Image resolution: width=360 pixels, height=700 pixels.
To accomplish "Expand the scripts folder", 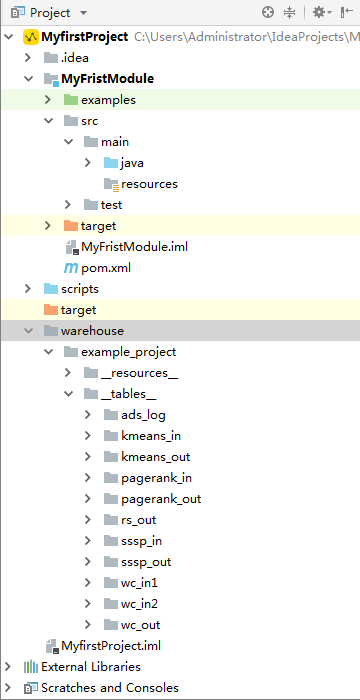I will point(28,289).
